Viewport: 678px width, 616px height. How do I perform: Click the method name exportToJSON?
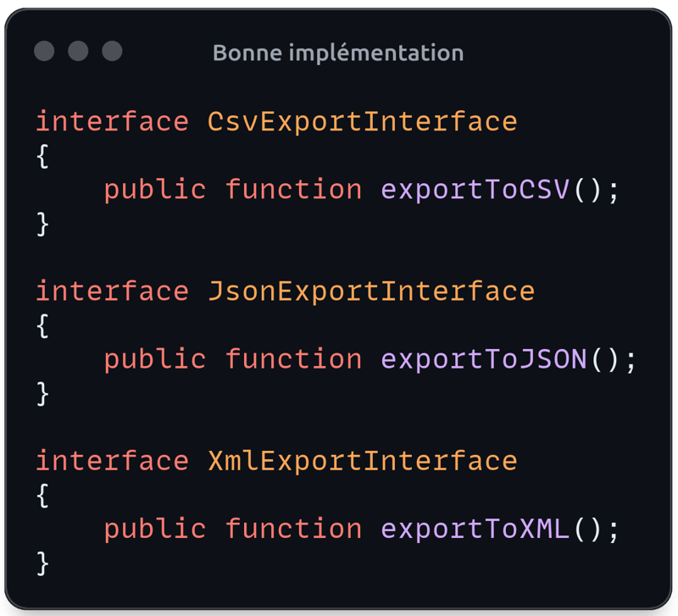(483, 359)
